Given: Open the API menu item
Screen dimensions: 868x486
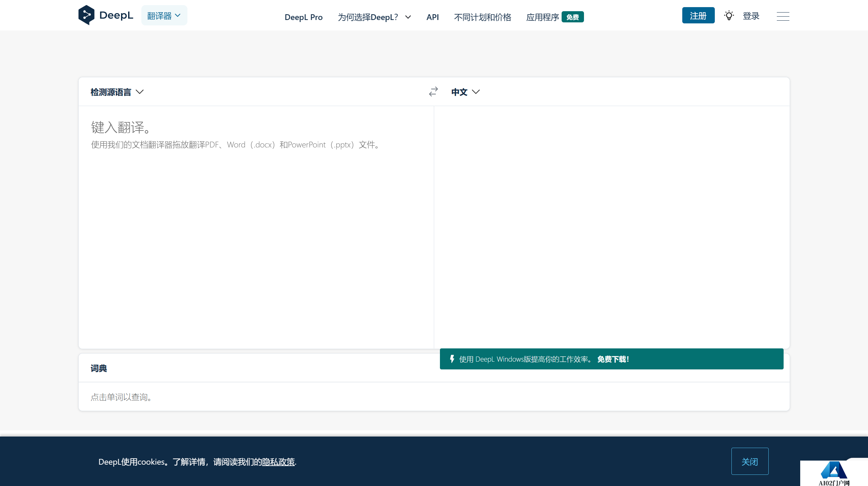Looking at the screenshot, I should (x=432, y=17).
